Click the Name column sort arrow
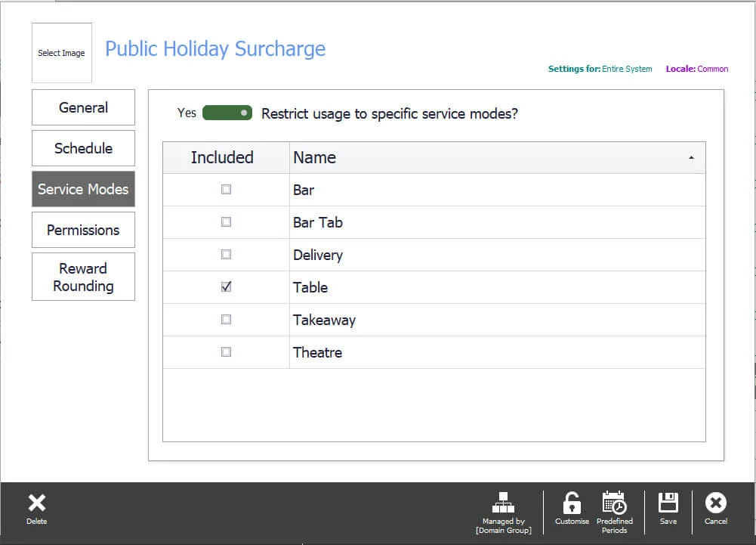 tap(691, 158)
